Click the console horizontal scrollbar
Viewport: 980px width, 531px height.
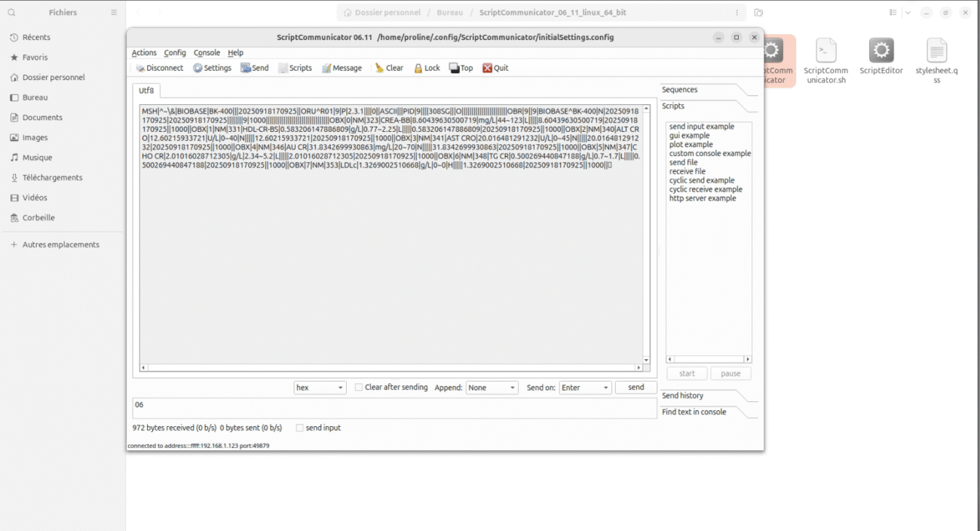click(x=391, y=368)
